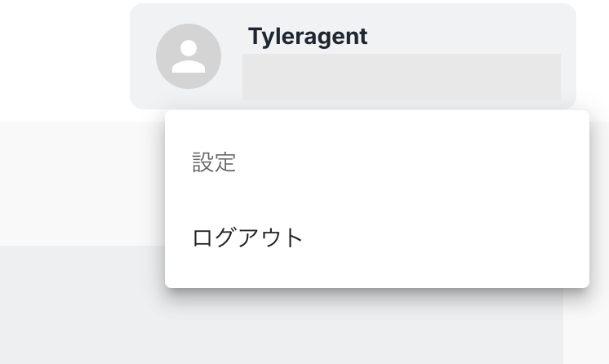Click the round avatar in the profile card

click(189, 56)
